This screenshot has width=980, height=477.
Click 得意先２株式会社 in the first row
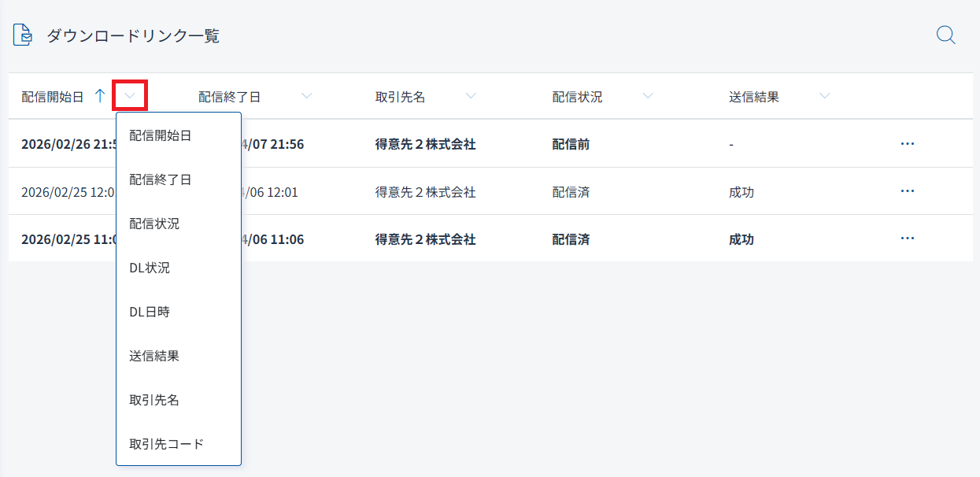(x=425, y=144)
